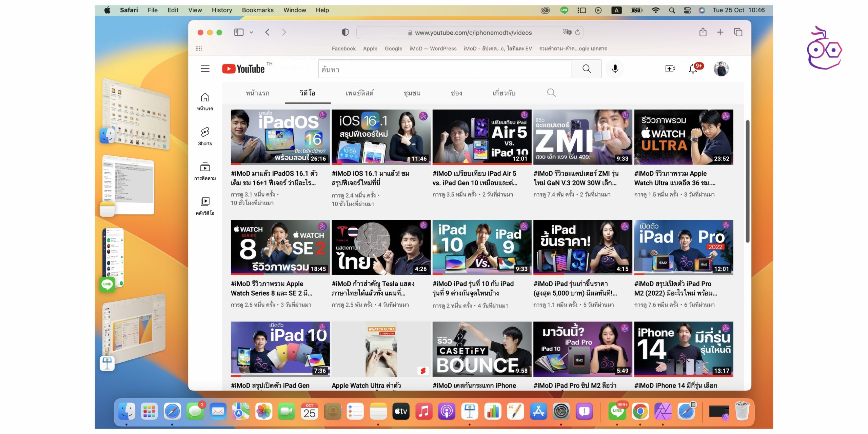Open the Safari privacy report shield
Viewport: 868px width, 434px height.
[345, 32]
